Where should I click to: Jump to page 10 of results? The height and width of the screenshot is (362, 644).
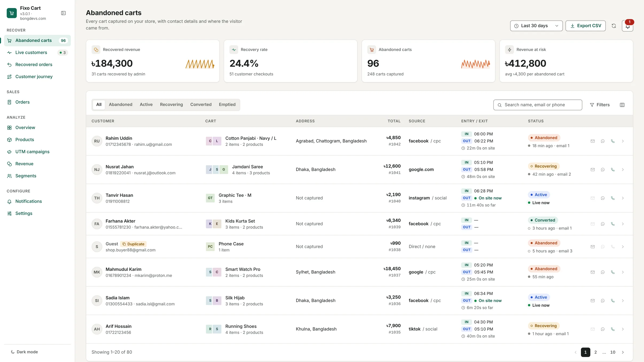pos(613,352)
